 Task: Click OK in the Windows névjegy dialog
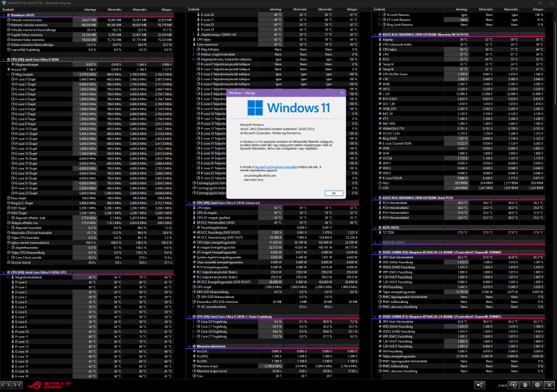[334, 193]
